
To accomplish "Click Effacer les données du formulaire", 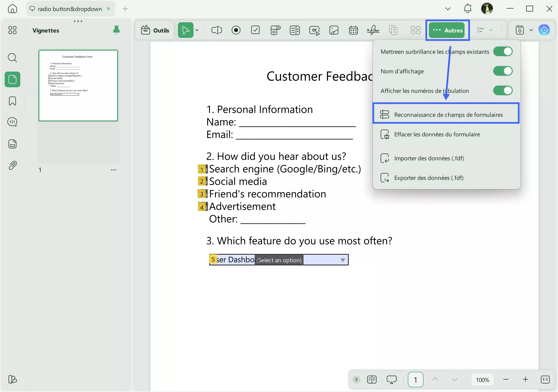I will point(437,134).
